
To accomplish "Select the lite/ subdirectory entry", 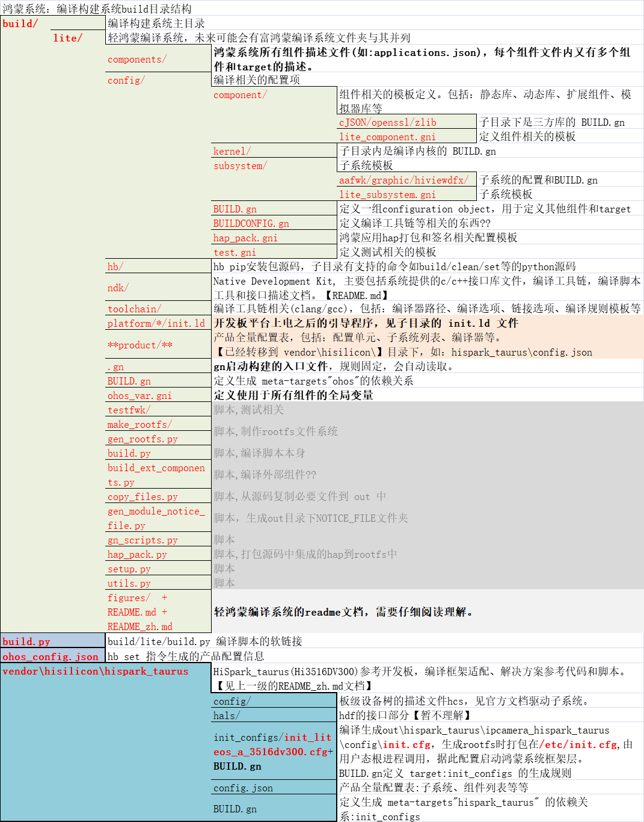I will (67, 38).
